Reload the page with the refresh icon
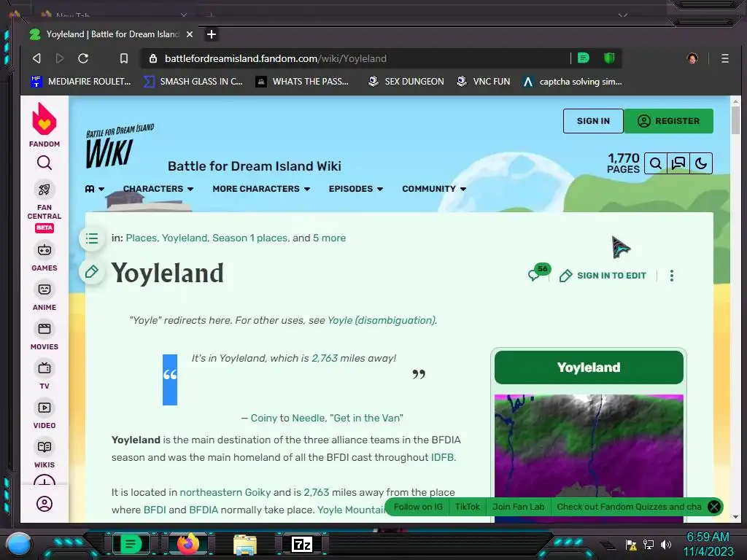Image resolution: width=747 pixels, height=560 pixels. coord(83,58)
